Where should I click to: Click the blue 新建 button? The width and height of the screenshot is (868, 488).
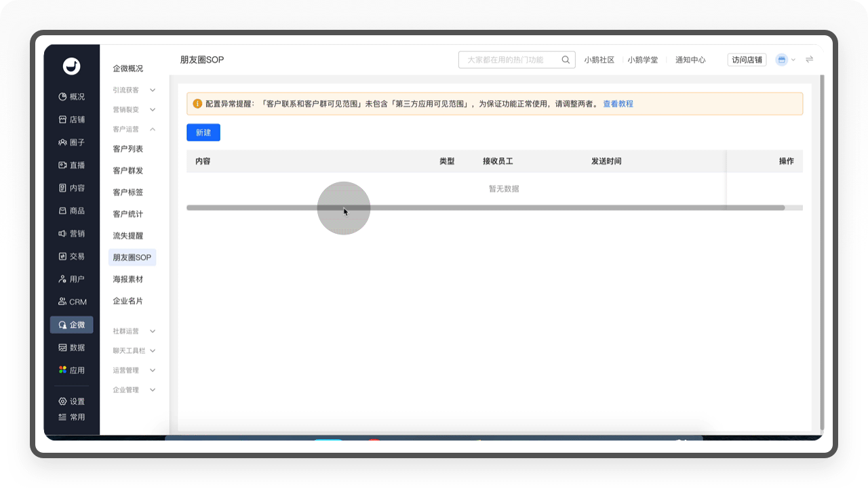click(x=203, y=133)
